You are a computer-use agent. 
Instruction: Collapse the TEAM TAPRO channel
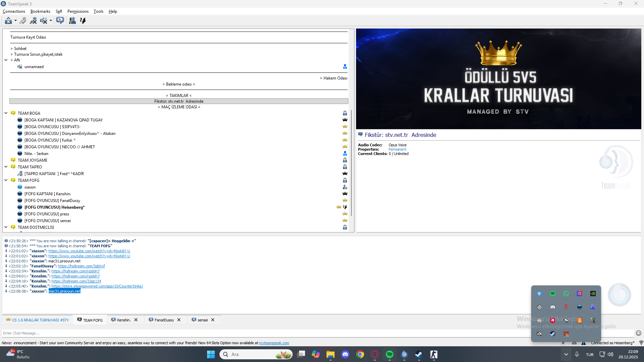[6, 167]
